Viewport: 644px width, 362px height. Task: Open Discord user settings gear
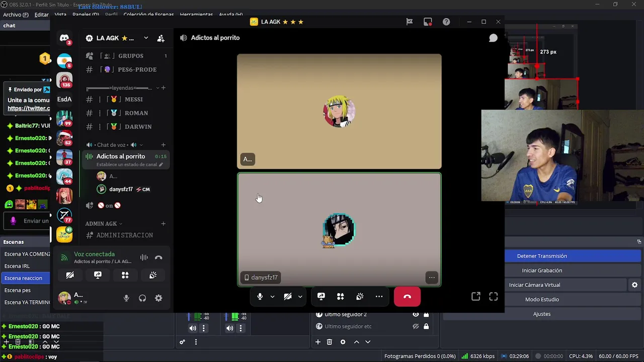coord(158,298)
